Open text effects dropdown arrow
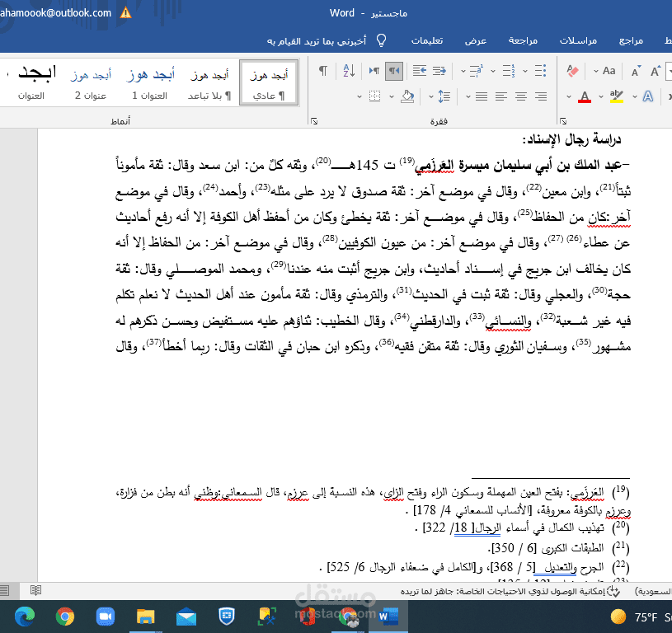This screenshot has width=672, height=633. click(635, 96)
